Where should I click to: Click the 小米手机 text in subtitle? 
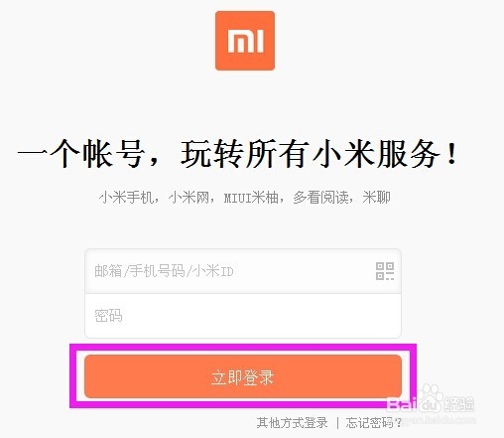(126, 198)
